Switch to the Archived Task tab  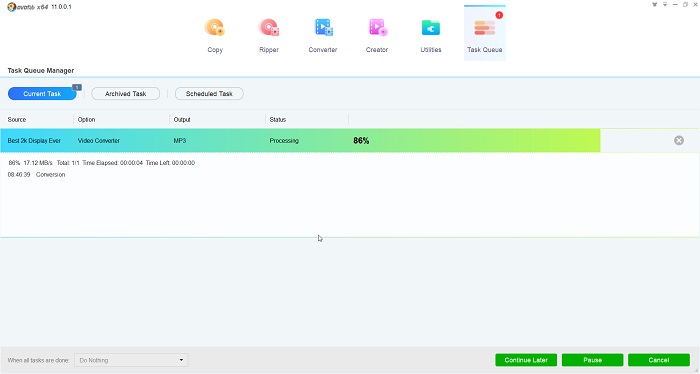coord(125,94)
